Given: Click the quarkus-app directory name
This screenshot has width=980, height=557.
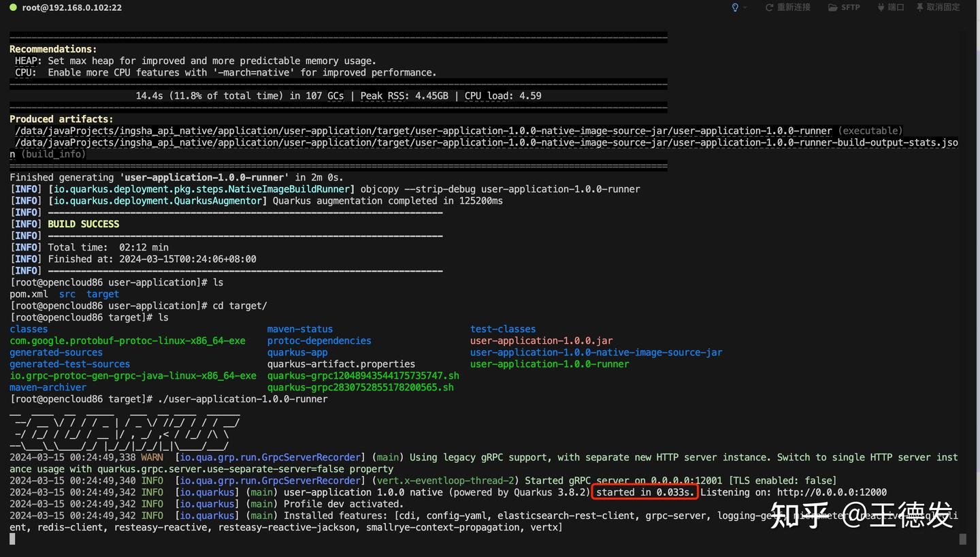Looking at the screenshot, I should (x=297, y=352).
